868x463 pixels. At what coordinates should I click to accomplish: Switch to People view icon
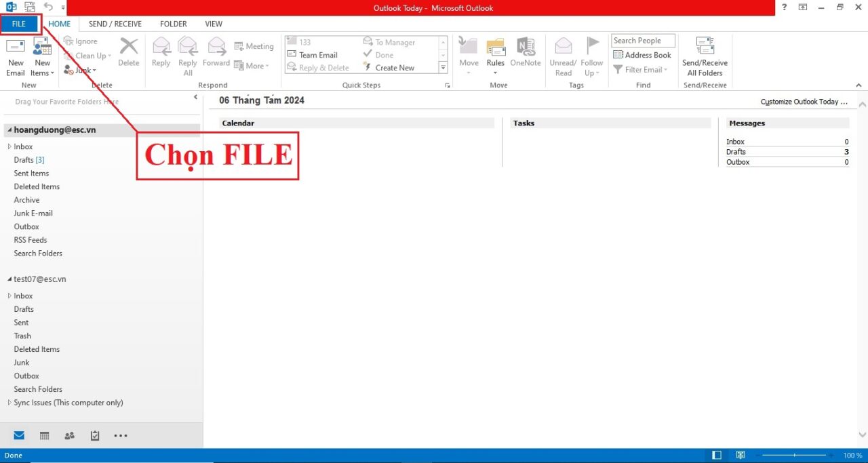pyautogui.click(x=69, y=436)
